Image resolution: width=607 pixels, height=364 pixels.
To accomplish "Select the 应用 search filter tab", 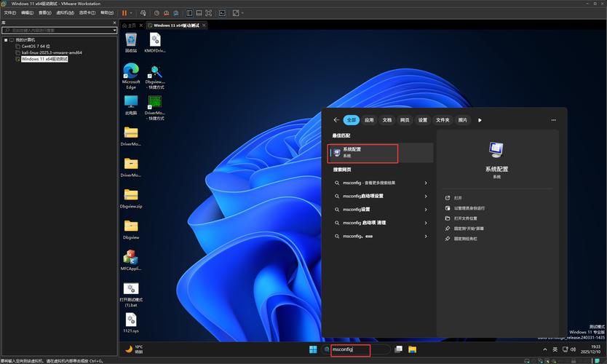I will pos(369,120).
